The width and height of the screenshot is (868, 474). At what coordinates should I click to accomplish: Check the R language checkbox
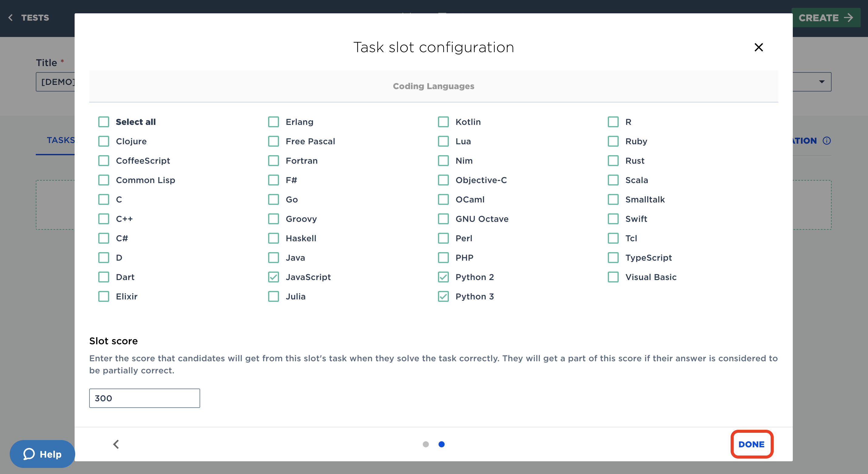(x=613, y=122)
